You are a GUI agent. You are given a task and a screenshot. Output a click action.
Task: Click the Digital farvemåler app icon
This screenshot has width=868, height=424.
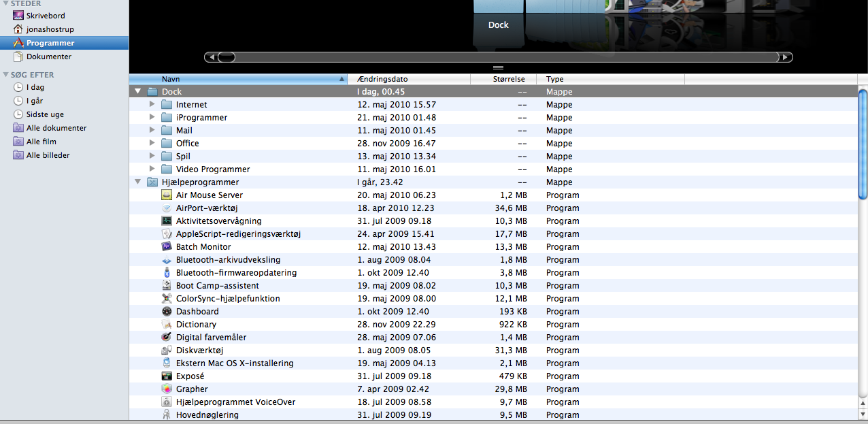tap(167, 338)
